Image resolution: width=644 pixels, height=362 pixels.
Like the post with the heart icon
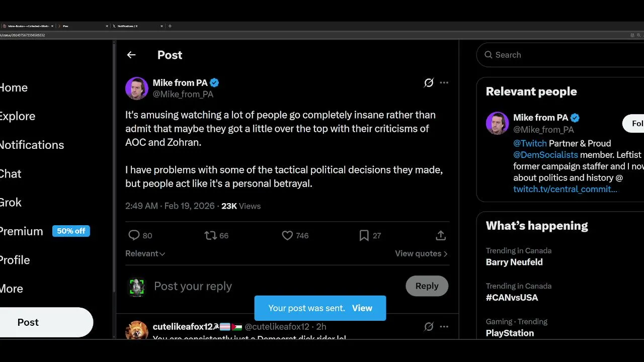click(287, 235)
